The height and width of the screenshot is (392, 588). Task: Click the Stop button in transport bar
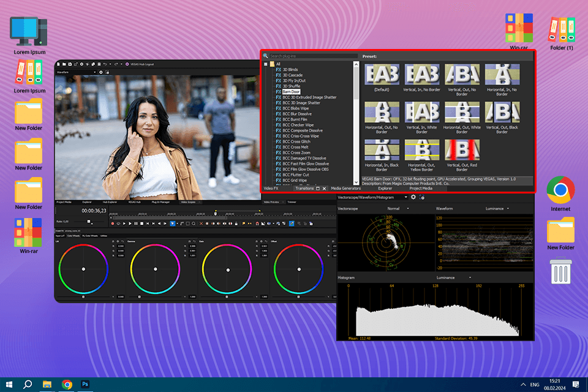141,224
